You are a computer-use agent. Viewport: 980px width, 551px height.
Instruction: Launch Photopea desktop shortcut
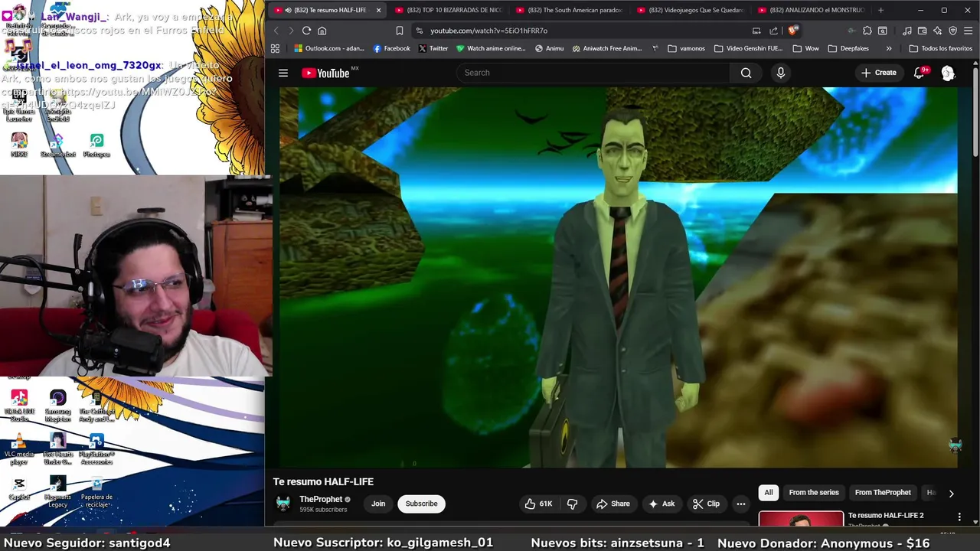[96, 145]
